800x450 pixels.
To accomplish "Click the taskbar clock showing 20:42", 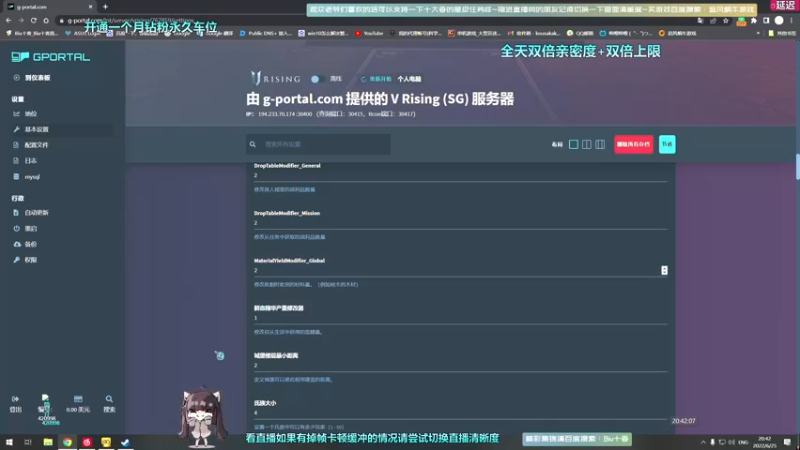I will pos(764,442).
